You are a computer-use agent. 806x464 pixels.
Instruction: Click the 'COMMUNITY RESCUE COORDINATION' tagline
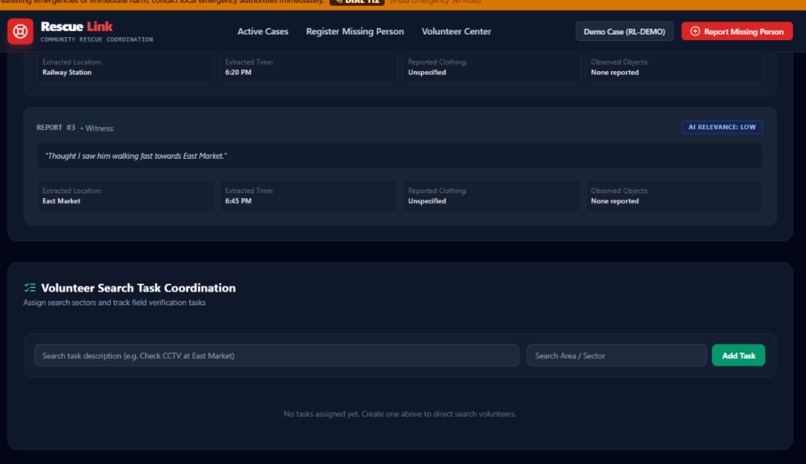pos(97,40)
